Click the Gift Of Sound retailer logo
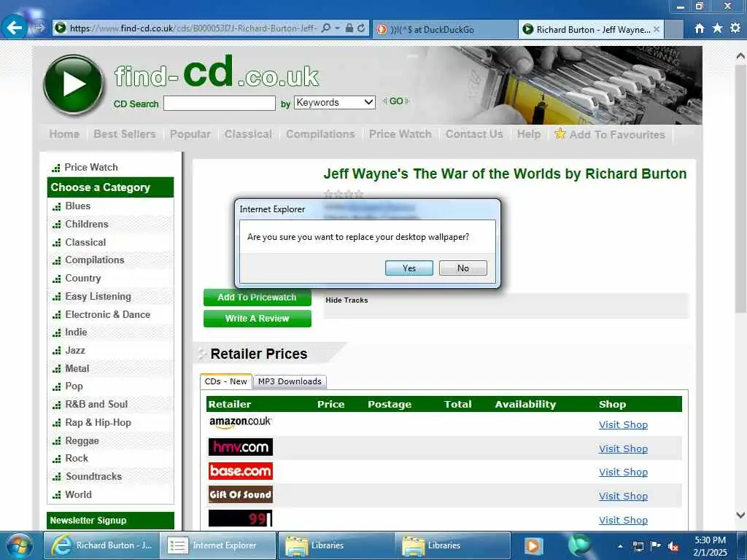The width and height of the screenshot is (747, 560). tap(241, 494)
